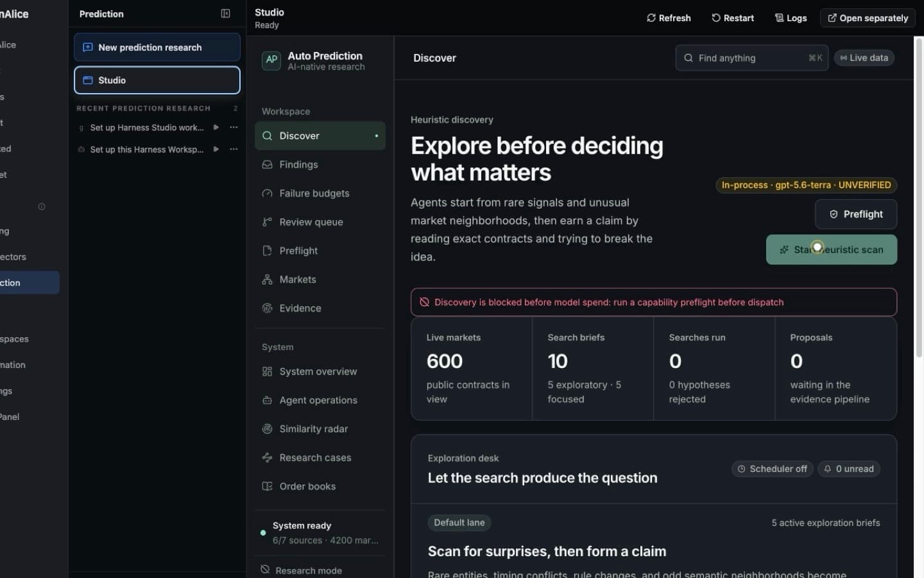924x578 pixels.
Task: Click the 0 unread notifications chip
Action: (x=849, y=469)
